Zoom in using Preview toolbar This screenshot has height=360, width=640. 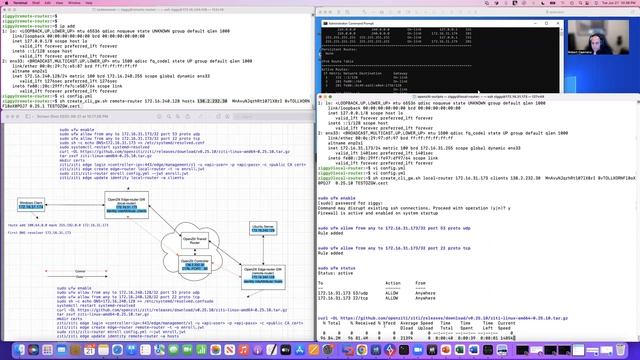178,116
